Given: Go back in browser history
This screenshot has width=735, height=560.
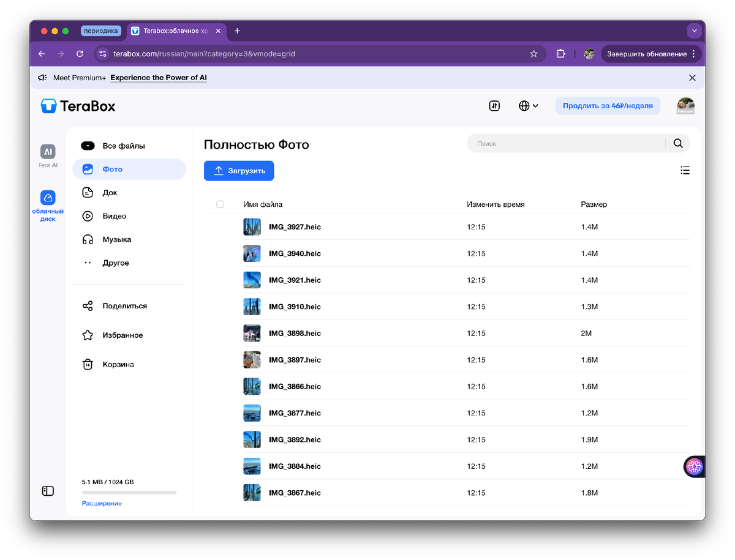Looking at the screenshot, I should [x=42, y=54].
